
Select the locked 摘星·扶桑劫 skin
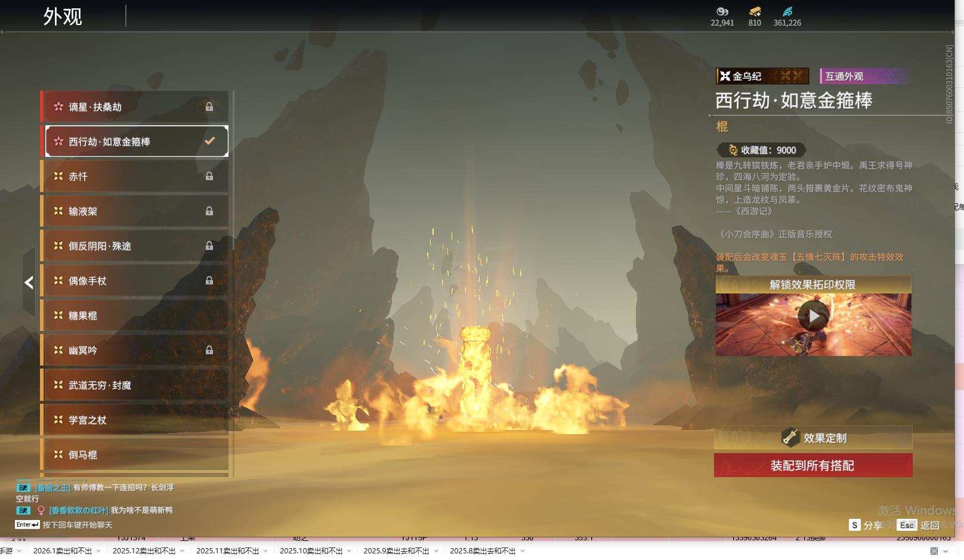[x=134, y=107]
